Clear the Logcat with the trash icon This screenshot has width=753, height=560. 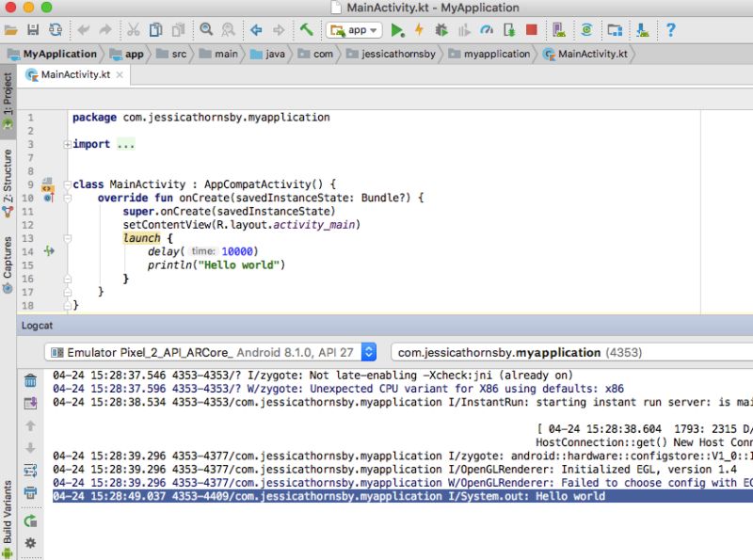29,378
